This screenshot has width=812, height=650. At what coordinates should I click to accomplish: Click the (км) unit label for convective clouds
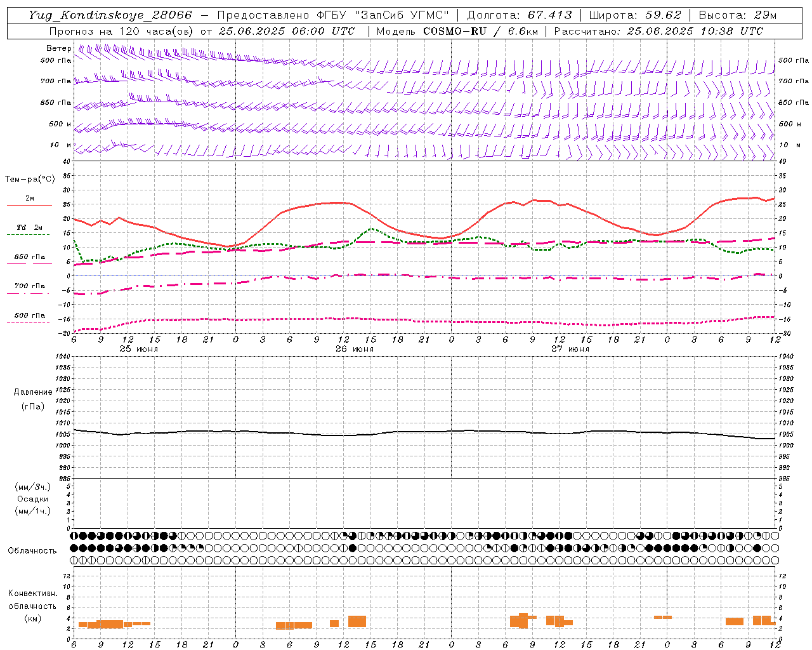32,618
